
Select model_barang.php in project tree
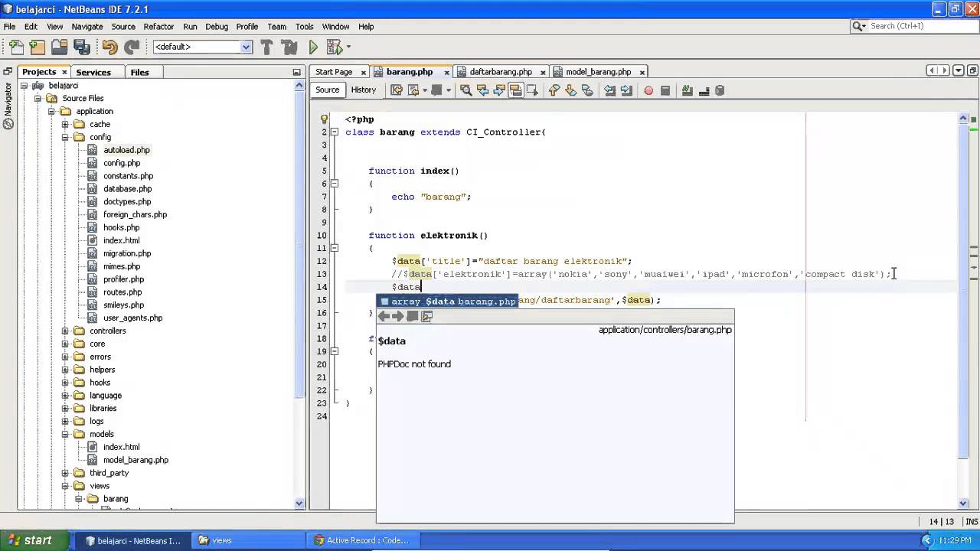click(136, 460)
